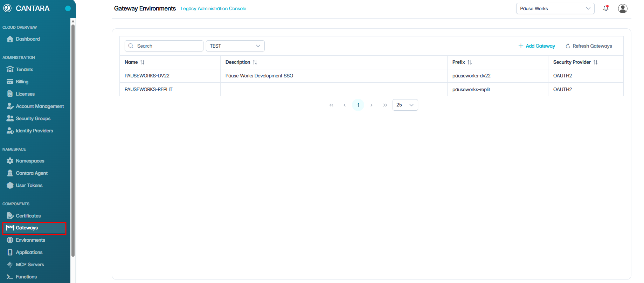644x283 pixels.
Task: Sort table by Name column arrows
Action: click(x=142, y=62)
